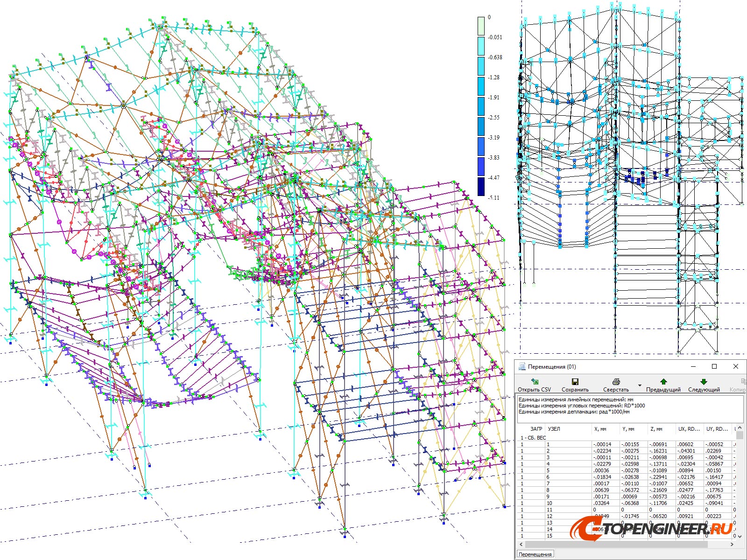
Task: Click the Сохранить diskette save icon
Action: [x=575, y=381]
